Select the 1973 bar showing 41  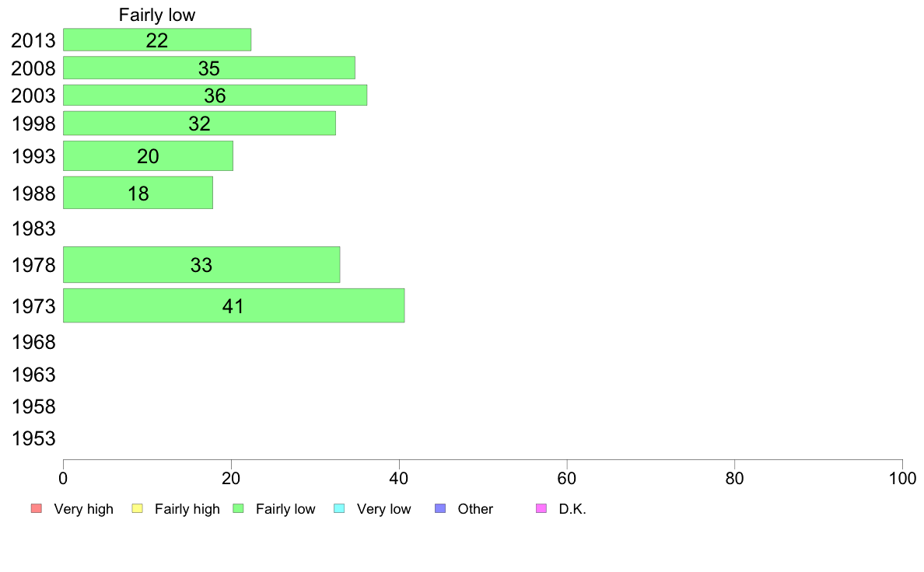point(234,305)
